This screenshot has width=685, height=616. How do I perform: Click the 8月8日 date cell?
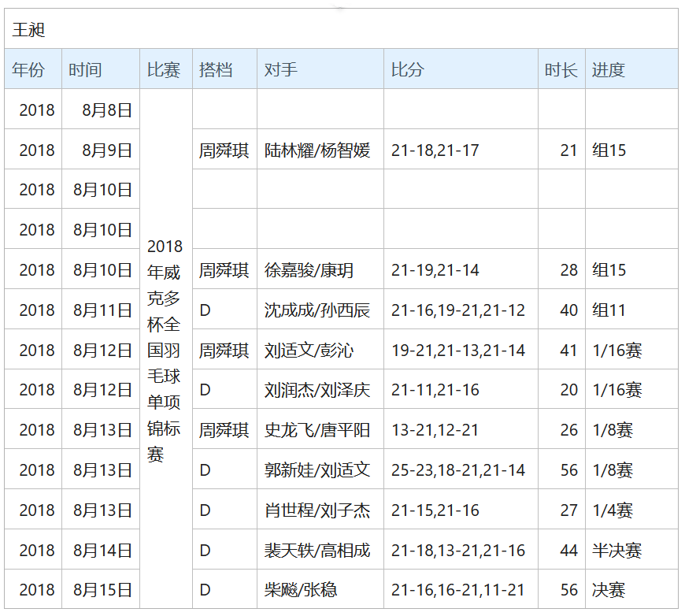[x=107, y=109]
